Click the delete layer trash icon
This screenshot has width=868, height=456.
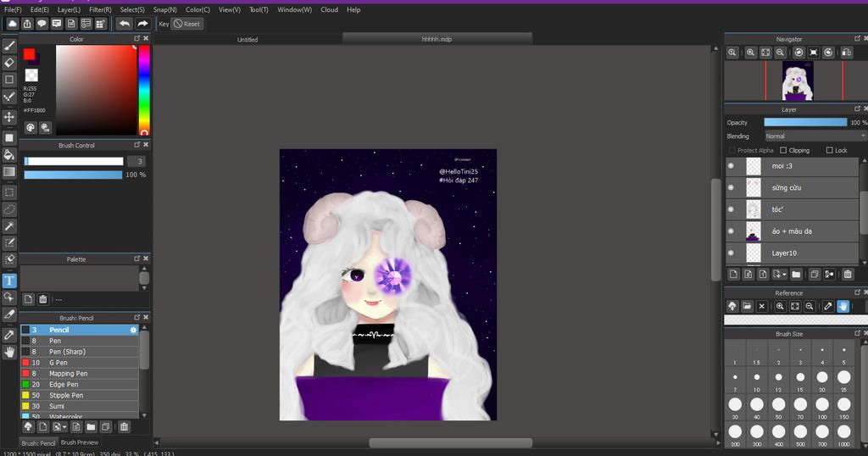(848, 274)
